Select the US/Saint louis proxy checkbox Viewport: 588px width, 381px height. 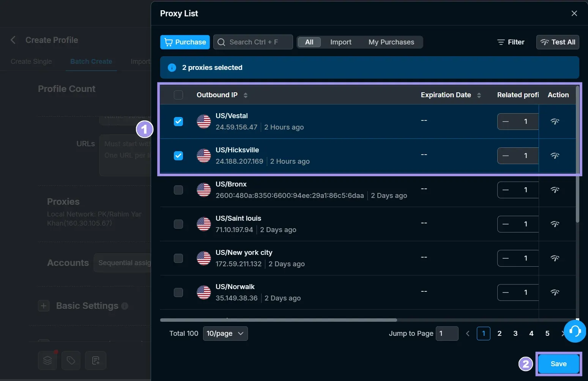(x=178, y=224)
